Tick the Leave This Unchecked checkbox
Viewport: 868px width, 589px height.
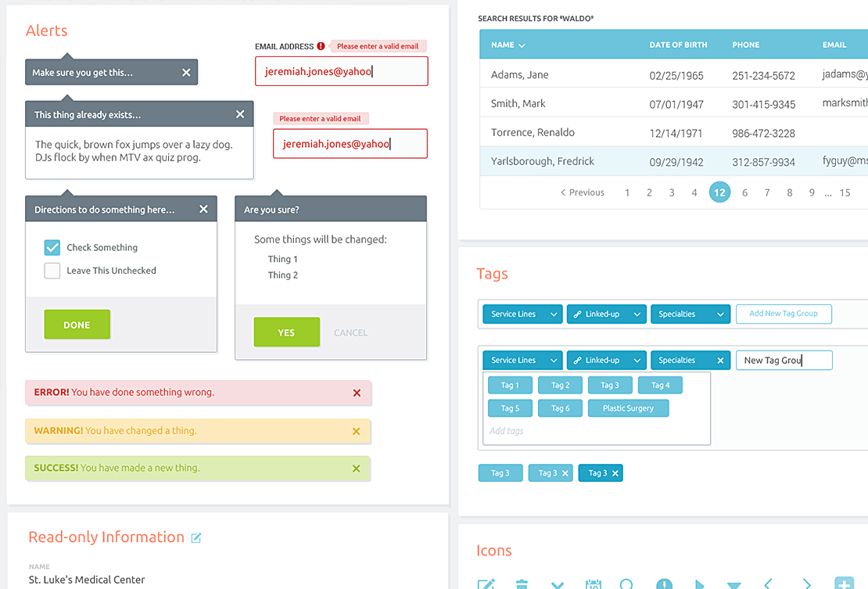(52, 271)
